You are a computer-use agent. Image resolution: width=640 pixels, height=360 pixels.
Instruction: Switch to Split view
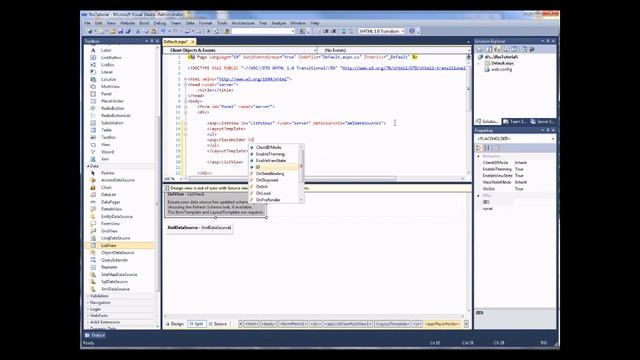point(197,324)
